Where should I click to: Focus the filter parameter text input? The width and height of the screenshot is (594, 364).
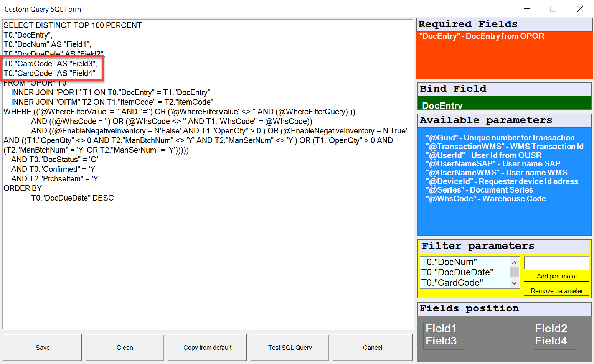tap(556, 263)
